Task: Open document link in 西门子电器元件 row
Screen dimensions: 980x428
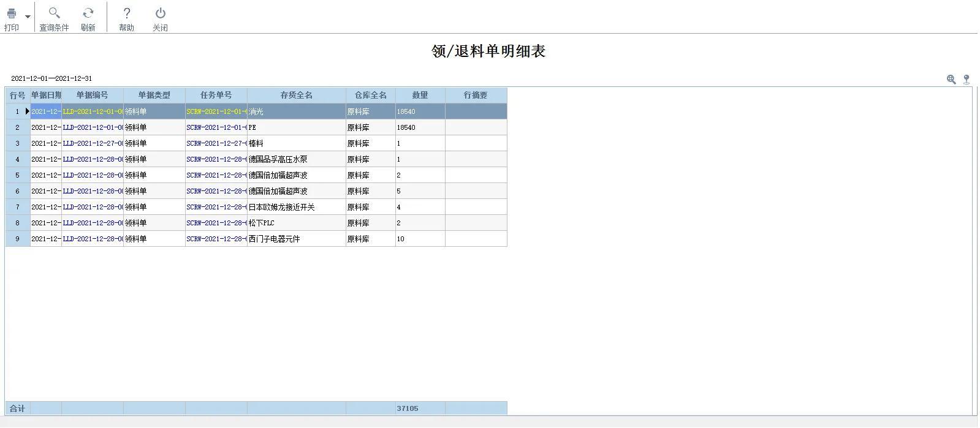Action: tap(93, 239)
